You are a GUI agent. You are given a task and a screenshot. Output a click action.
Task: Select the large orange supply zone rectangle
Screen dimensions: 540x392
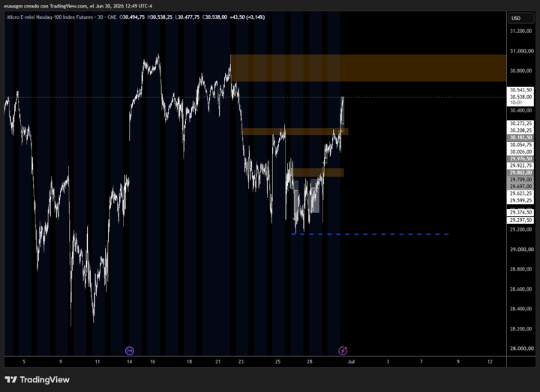pos(368,67)
